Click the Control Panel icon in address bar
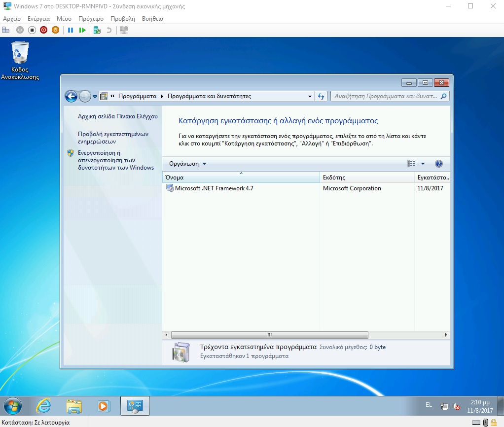The image size is (504, 427). 104,96
